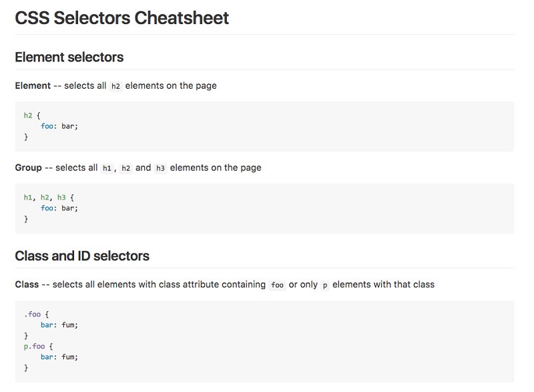This screenshot has width=534, height=392.
Task: Click 'foo: bar;' line in first code block
Action: pos(59,126)
